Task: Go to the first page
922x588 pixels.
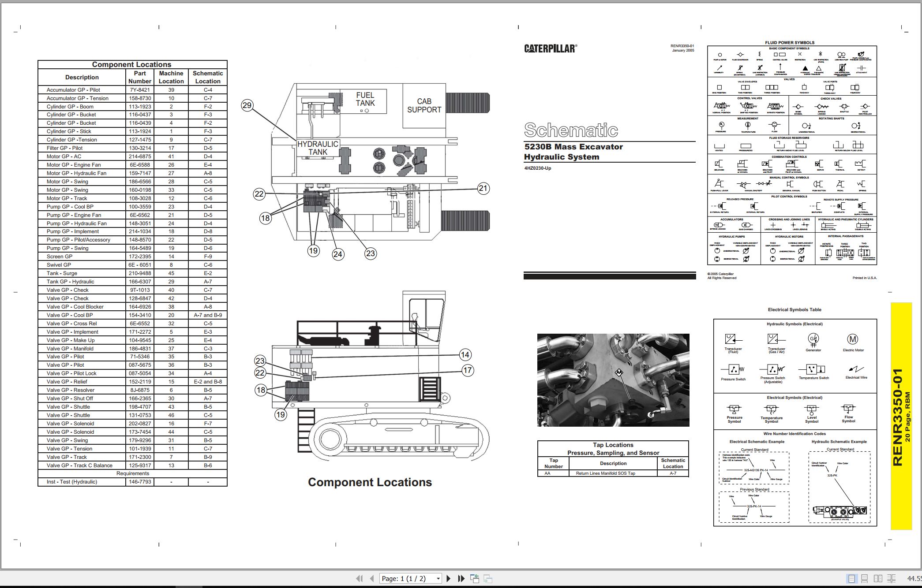Action: (360, 578)
